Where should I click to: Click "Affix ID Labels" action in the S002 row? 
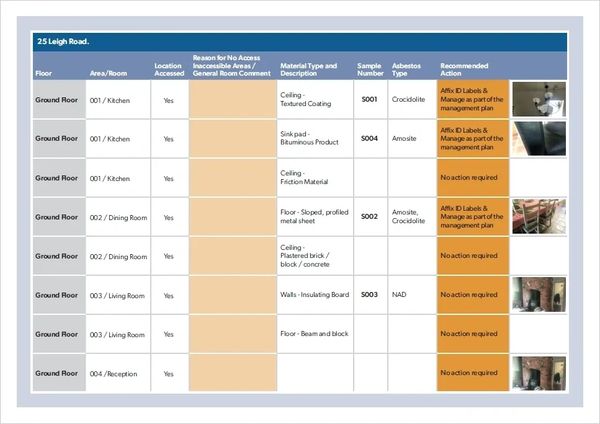pos(471,217)
